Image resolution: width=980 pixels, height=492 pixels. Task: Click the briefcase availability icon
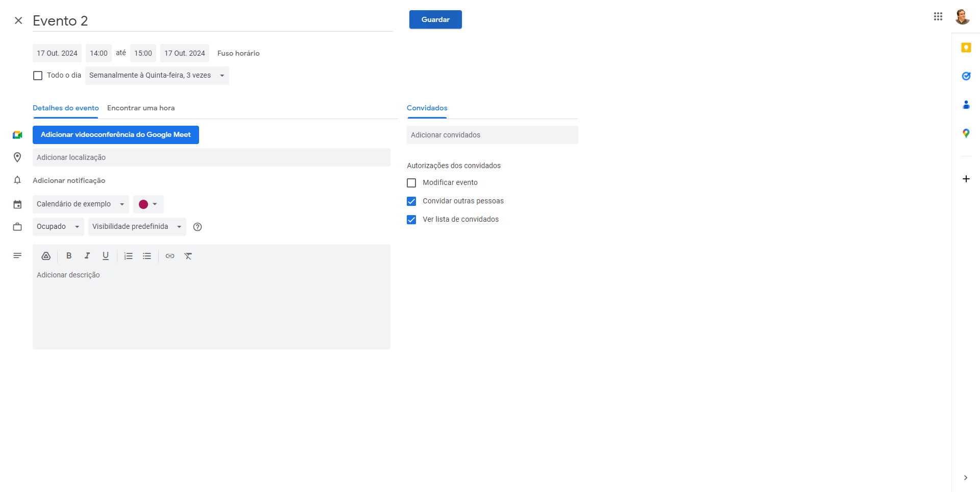click(17, 227)
